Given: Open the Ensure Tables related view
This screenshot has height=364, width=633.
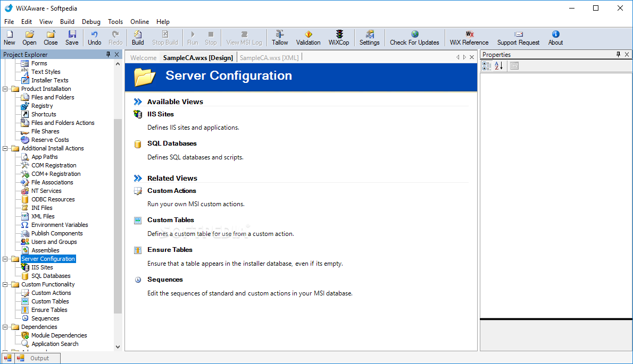Looking at the screenshot, I should [x=170, y=250].
